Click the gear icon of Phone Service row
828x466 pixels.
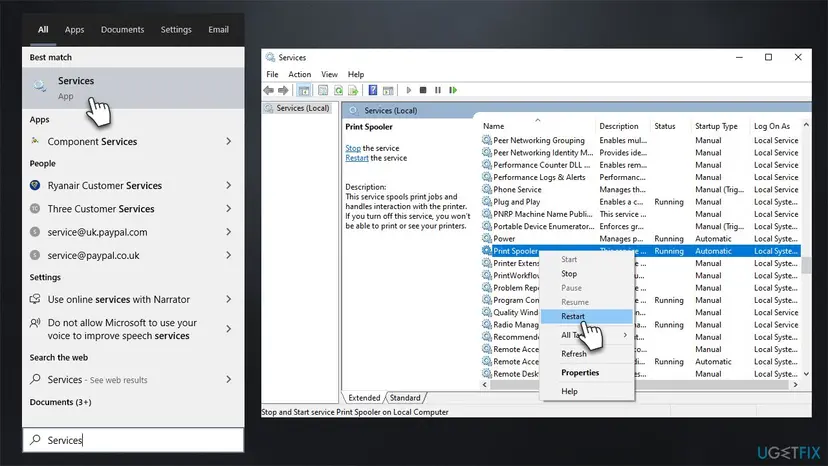tap(486, 189)
